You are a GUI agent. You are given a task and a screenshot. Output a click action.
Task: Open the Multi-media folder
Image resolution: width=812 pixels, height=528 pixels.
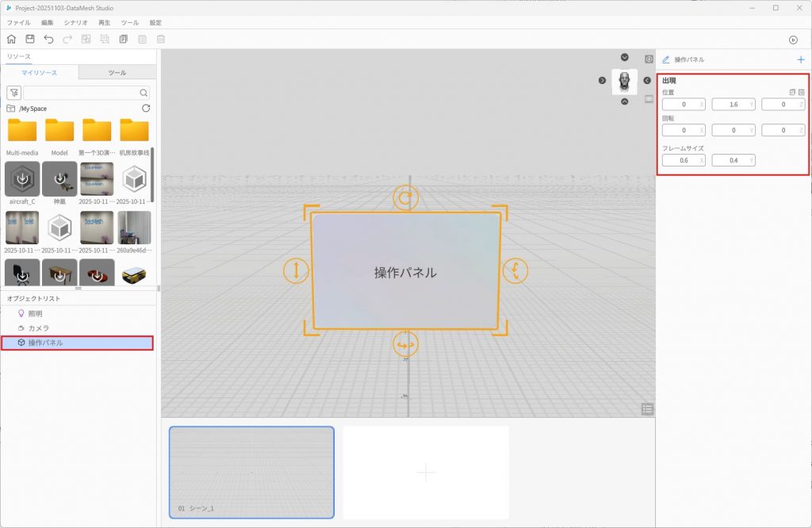[22, 132]
